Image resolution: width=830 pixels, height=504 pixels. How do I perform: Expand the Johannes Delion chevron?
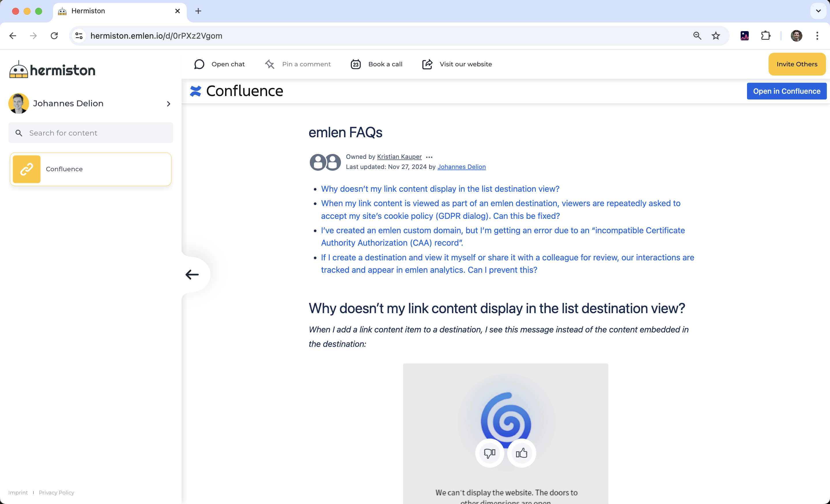click(168, 104)
